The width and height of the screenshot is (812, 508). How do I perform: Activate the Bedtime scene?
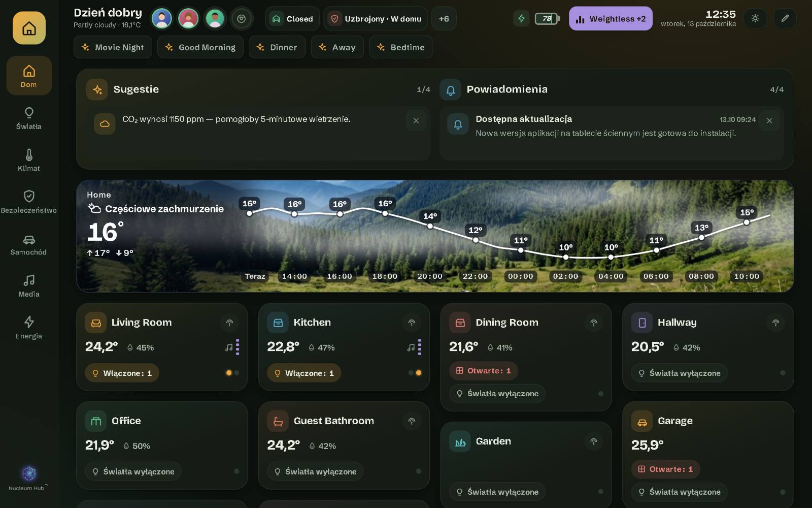coord(401,47)
